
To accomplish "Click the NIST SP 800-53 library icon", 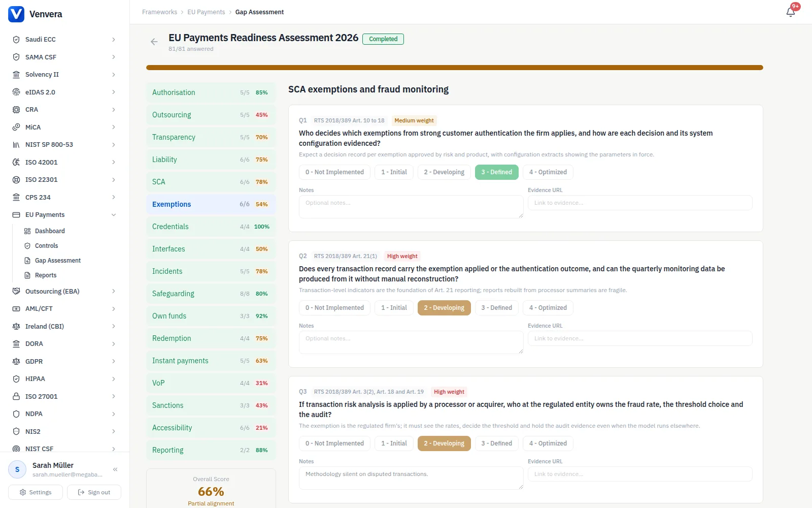I will tap(16, 145).
